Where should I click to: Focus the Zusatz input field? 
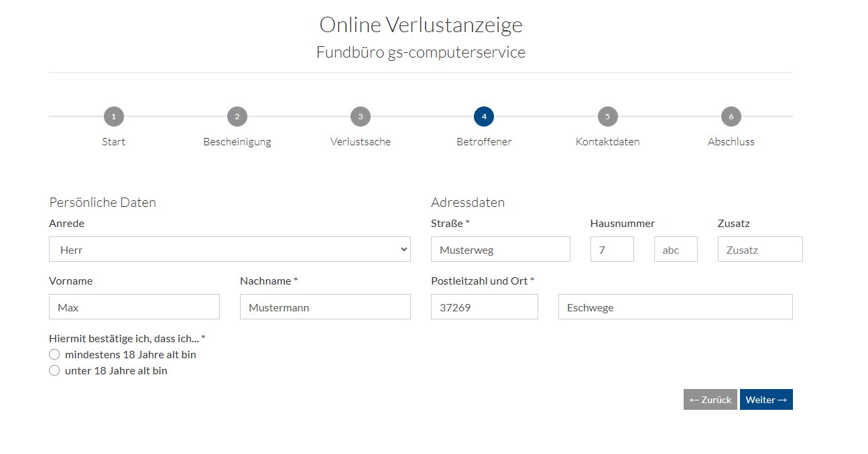[759, 250]
